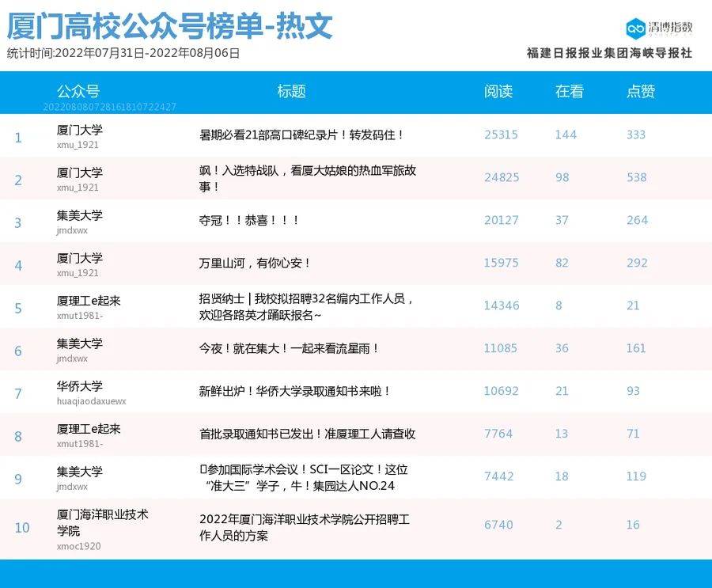Click the 在看 value 144 in rank 1
The height and width of the screenshot is (588, 712).
(x=566, y=135)
